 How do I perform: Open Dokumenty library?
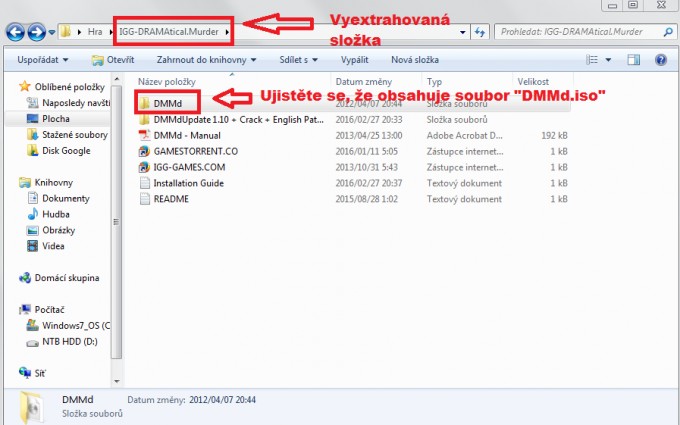point(65,199)
